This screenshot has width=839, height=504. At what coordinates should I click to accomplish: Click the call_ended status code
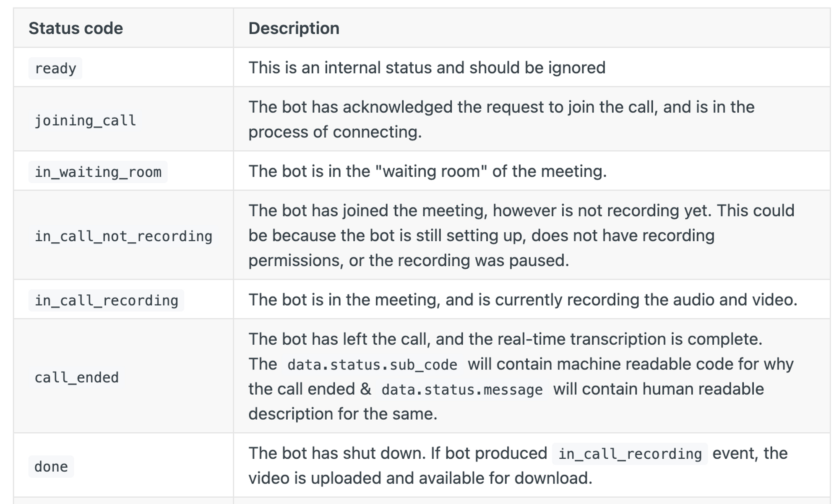(x=76, y=378)
